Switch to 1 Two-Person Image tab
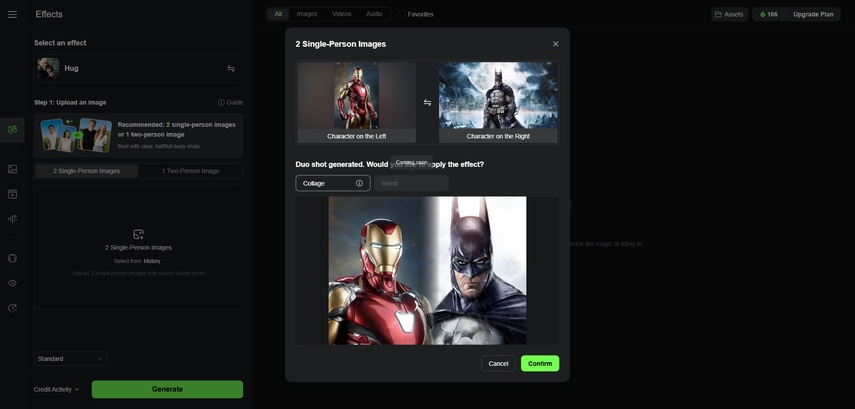The width and height of the screenshot is (855, 409). [x=190, y=171]
